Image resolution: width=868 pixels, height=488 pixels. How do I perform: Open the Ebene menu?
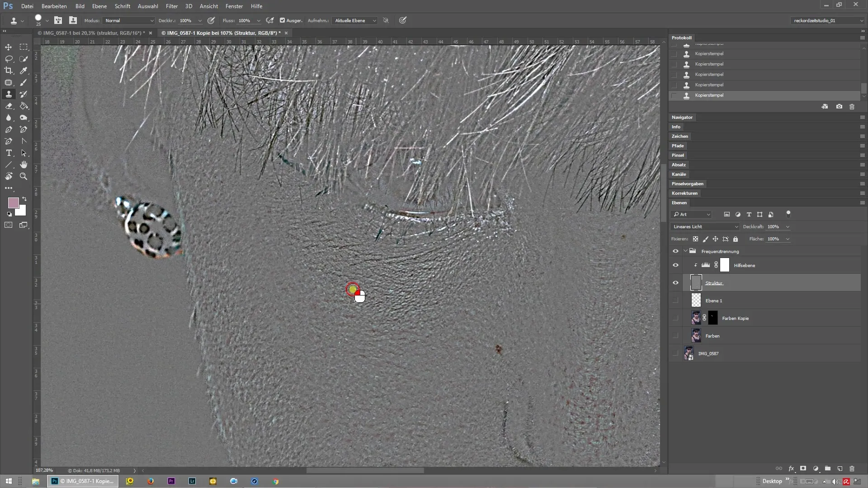tap(99, 6)
